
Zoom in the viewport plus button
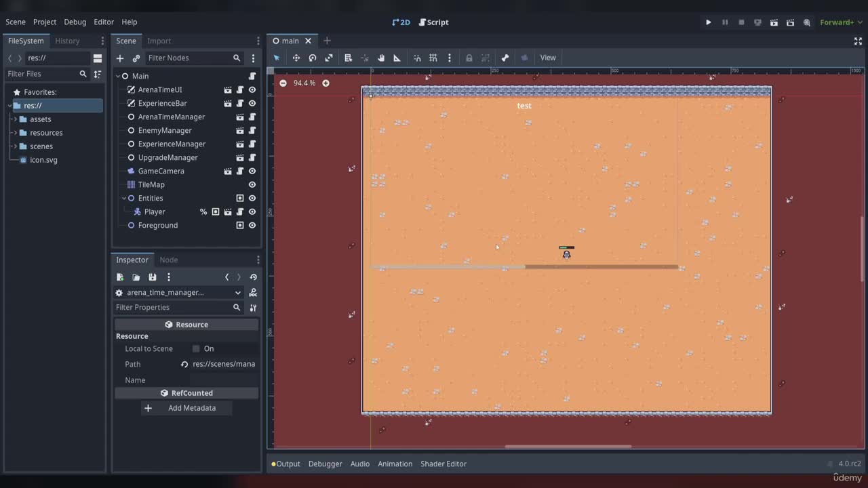pos(325,83)
